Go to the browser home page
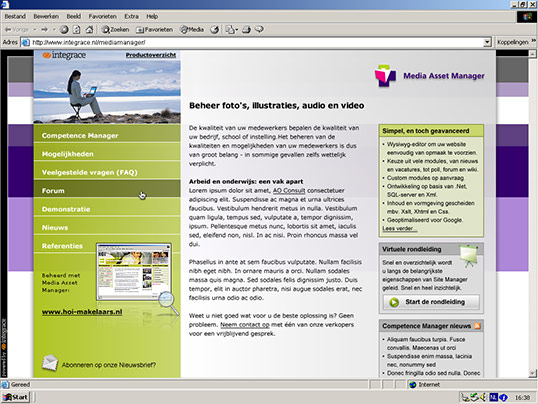This screenshot has height=404, width=538. [x=89, y=30]
